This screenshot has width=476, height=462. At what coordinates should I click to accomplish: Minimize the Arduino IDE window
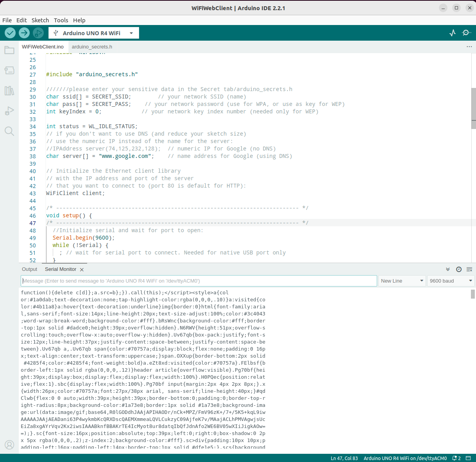(x=443, y=8)
